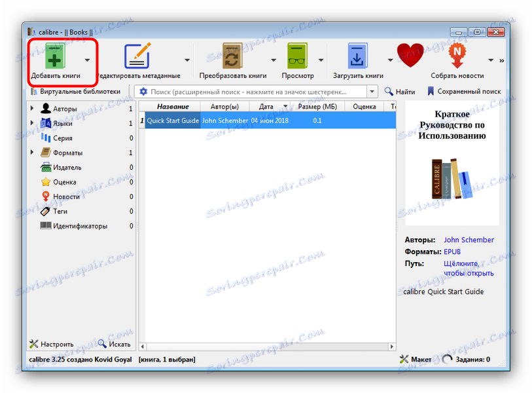The width and height of the screenshot is (532, 393).
Task: Click the Найти search button
Action: (x=399, y=91)
